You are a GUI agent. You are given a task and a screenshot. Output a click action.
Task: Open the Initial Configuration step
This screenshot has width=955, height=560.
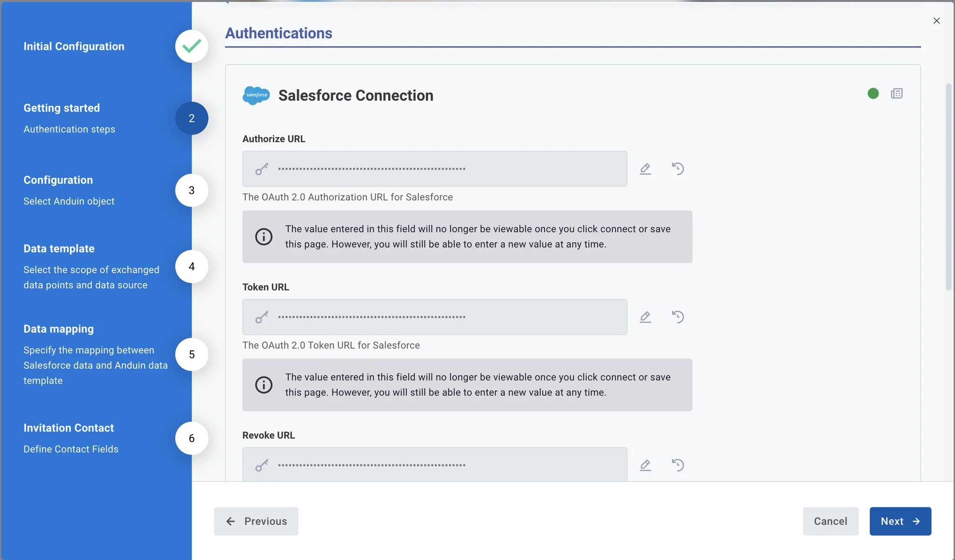point(74,46)
